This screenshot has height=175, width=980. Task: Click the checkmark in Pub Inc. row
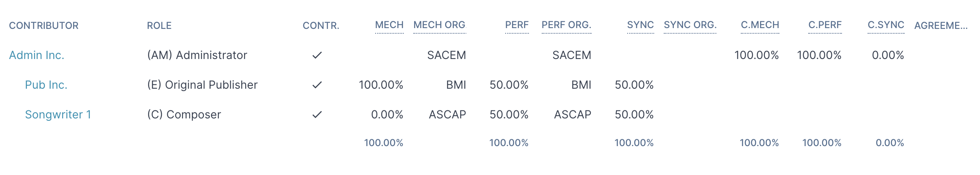(317, 85)
